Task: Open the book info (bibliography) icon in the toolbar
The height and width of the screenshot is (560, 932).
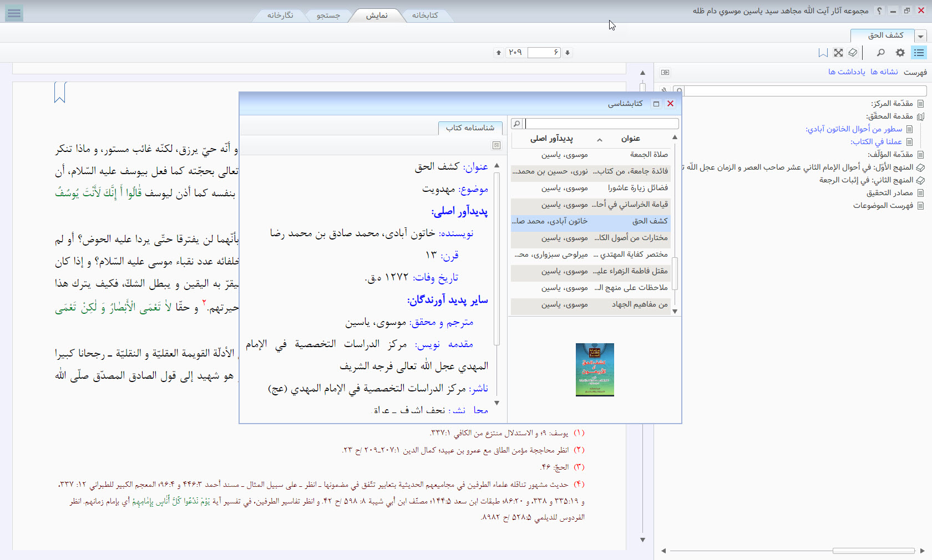Action: [853, 53]
